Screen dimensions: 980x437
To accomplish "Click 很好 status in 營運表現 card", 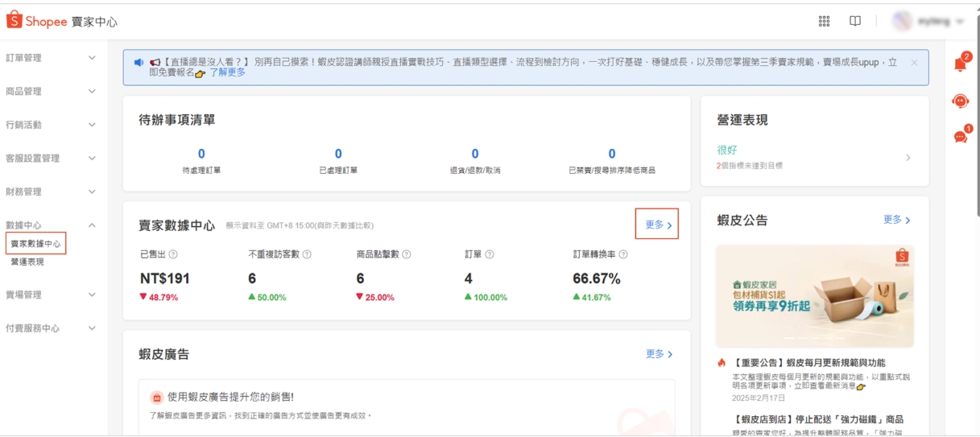I will click(x=727, y=150).
